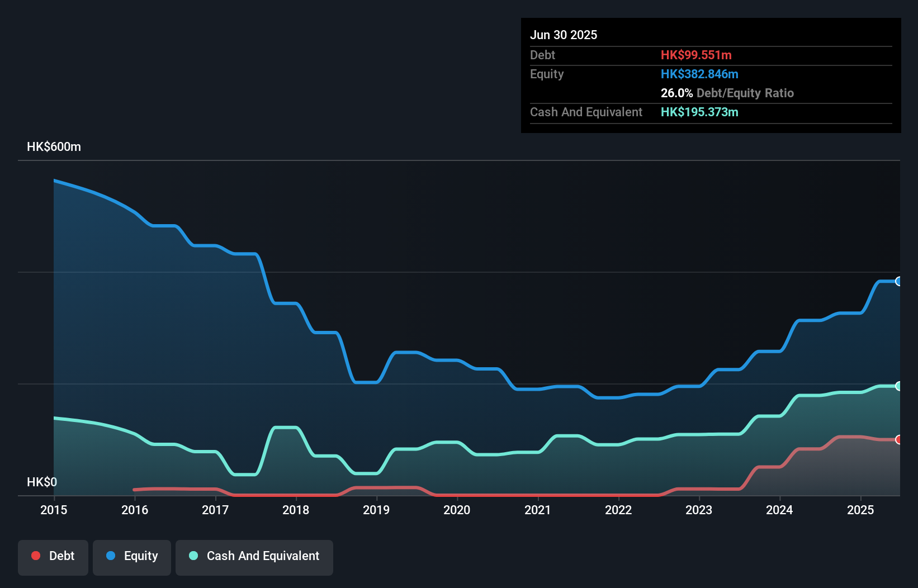This screenshot has height=588, width=918.
Task: Click the HK$600m axis label
Action: pos(54,146)
